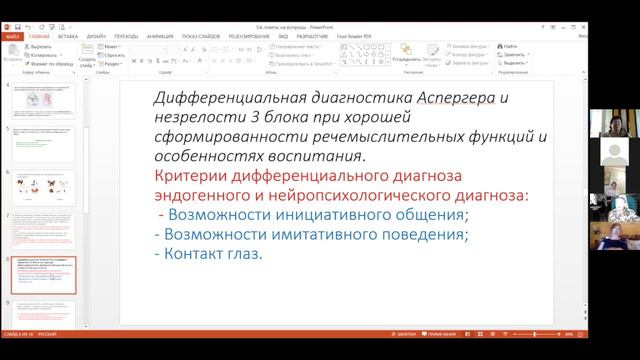Start slideshow from status bar

pyautogui.click(x=505, y=334)
